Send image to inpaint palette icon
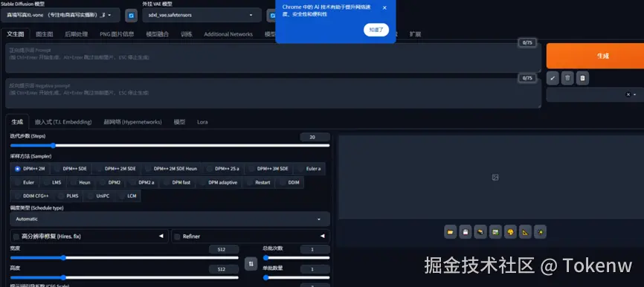Image resolution: width=644 pixels, height=287 pixels. [x=510, y=232]
